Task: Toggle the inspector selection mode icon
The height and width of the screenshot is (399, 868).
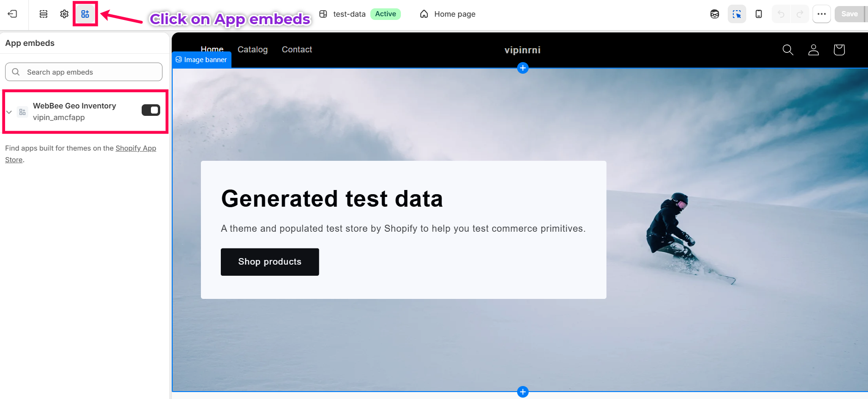Action: [737, 14]
